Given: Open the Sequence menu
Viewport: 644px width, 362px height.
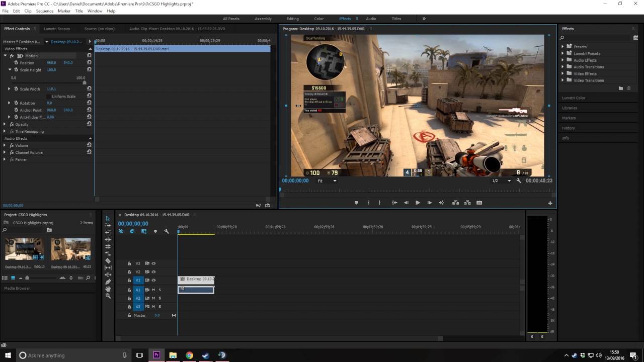Looking at the screenshot, I should pyautogui.click(x=45, y=11).
